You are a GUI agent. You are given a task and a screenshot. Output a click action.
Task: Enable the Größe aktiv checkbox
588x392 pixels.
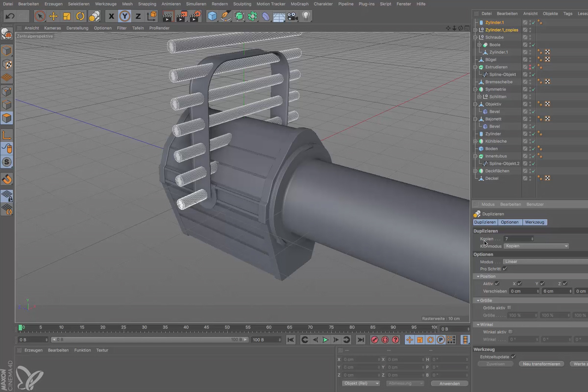tap(510, 308)
